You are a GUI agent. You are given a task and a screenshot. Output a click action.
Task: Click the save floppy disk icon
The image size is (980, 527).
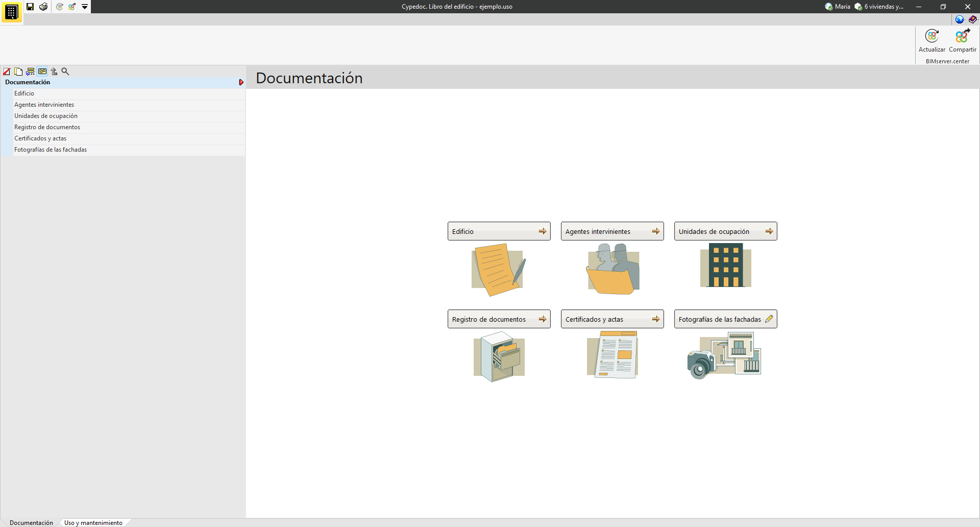(x=30, y=7)
